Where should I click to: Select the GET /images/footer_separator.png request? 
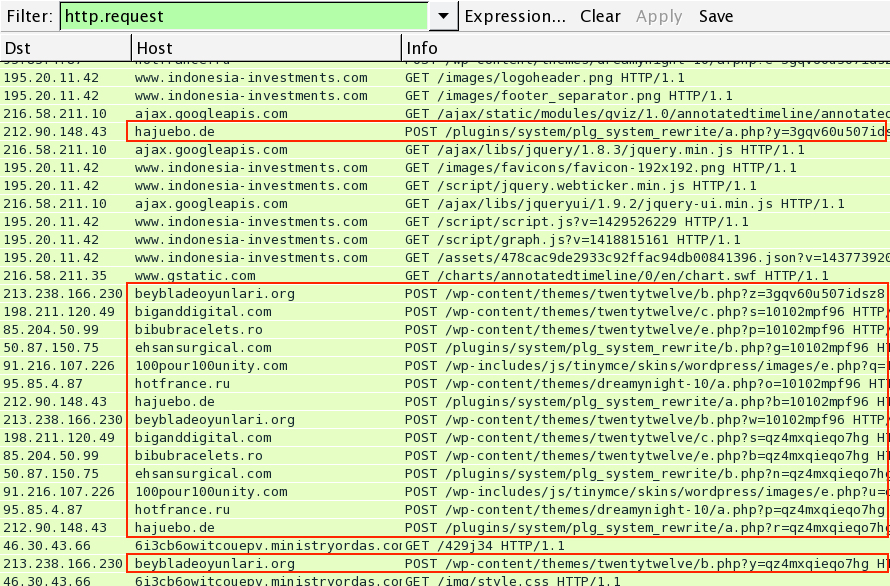tap(445, 96)
